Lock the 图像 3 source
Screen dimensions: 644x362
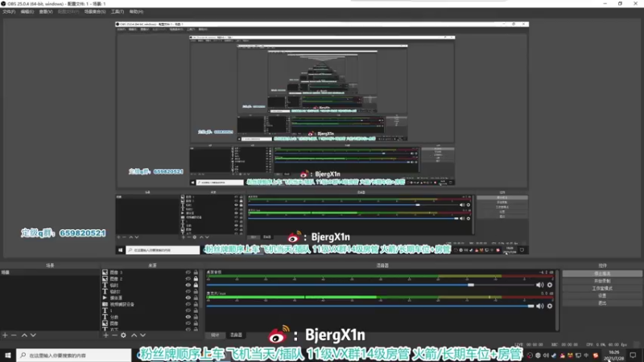click(196, 273)
